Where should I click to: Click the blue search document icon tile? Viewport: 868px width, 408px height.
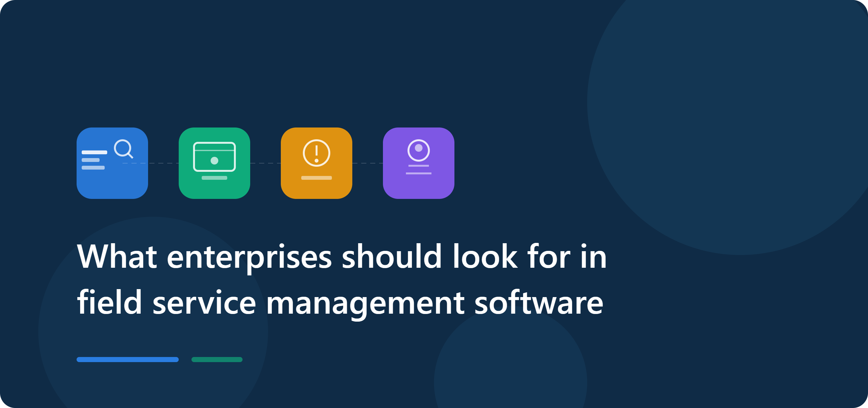(x=112, y=163)
